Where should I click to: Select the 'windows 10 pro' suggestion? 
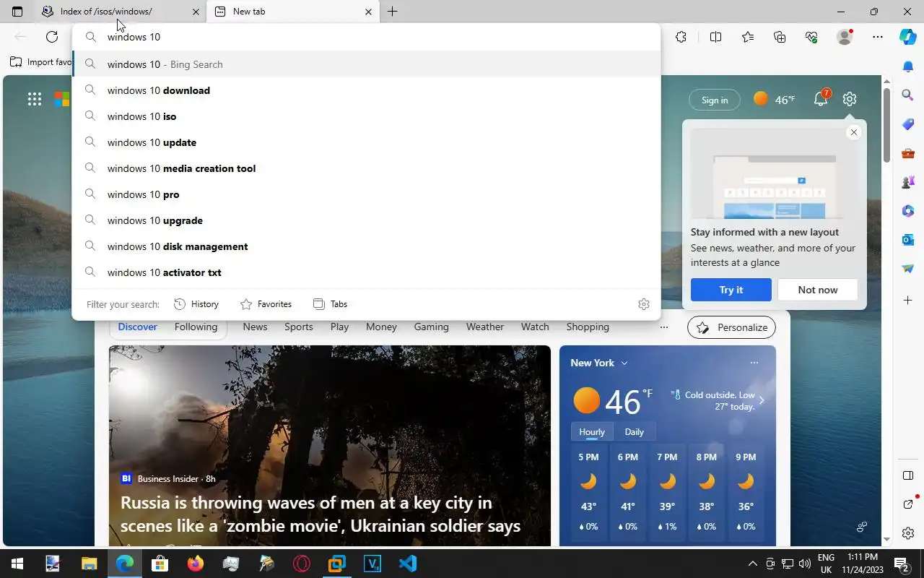point(366,194)
